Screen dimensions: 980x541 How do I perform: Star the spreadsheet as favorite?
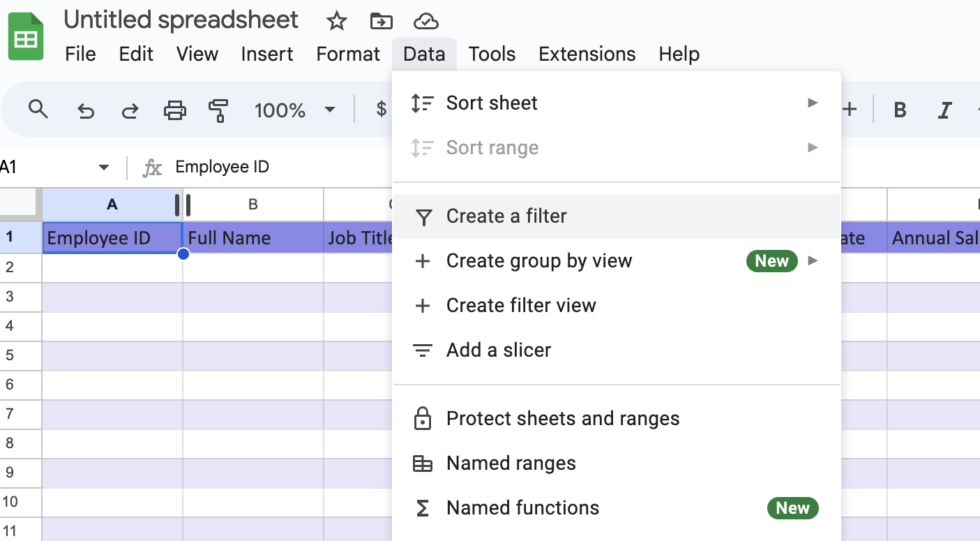point(336,21)
